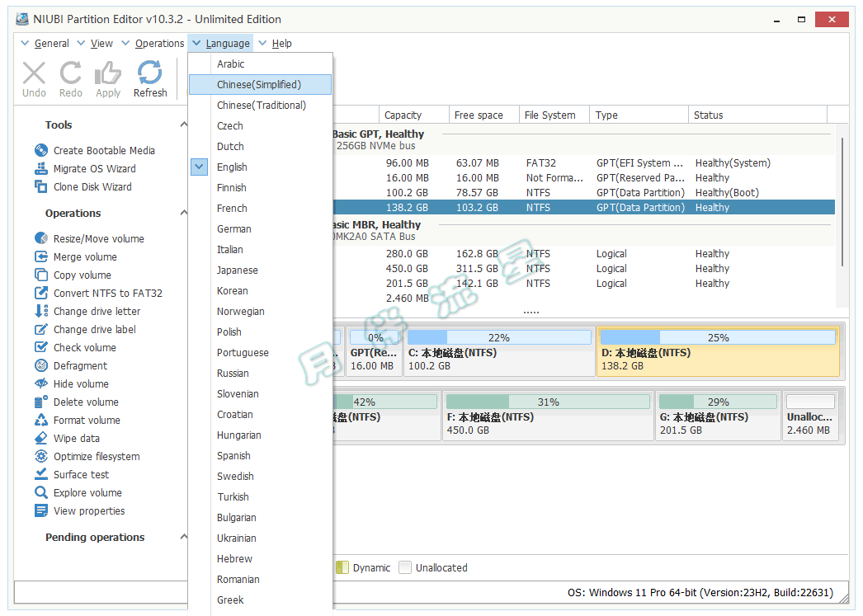863x616 pixels.
Task: Choose Convert NTFS to FAT32
Action: pos(98,293)
